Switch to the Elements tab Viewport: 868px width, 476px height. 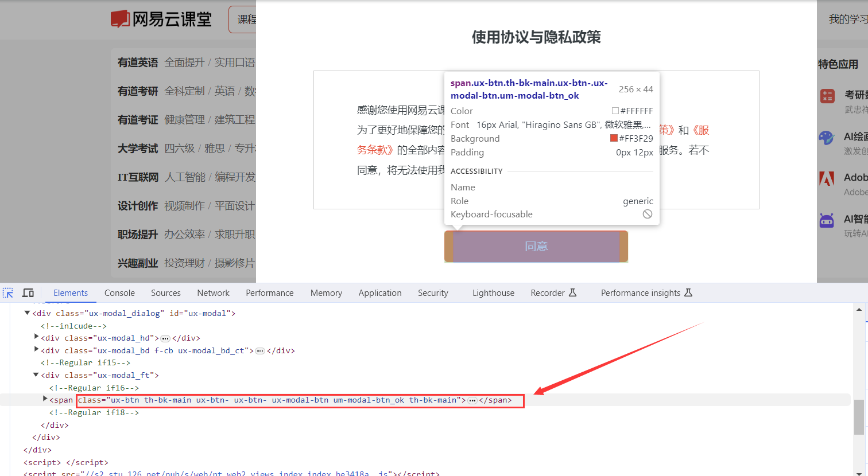71,293
